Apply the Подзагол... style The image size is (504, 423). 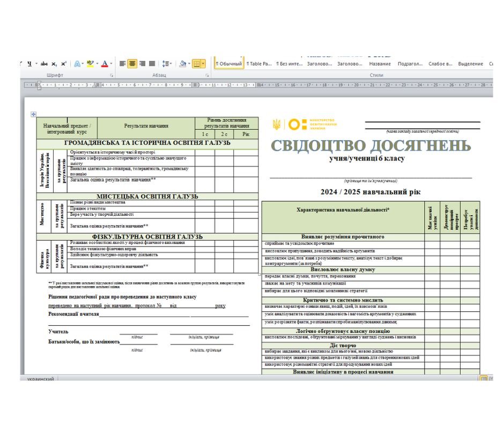[x=410, y=64]
